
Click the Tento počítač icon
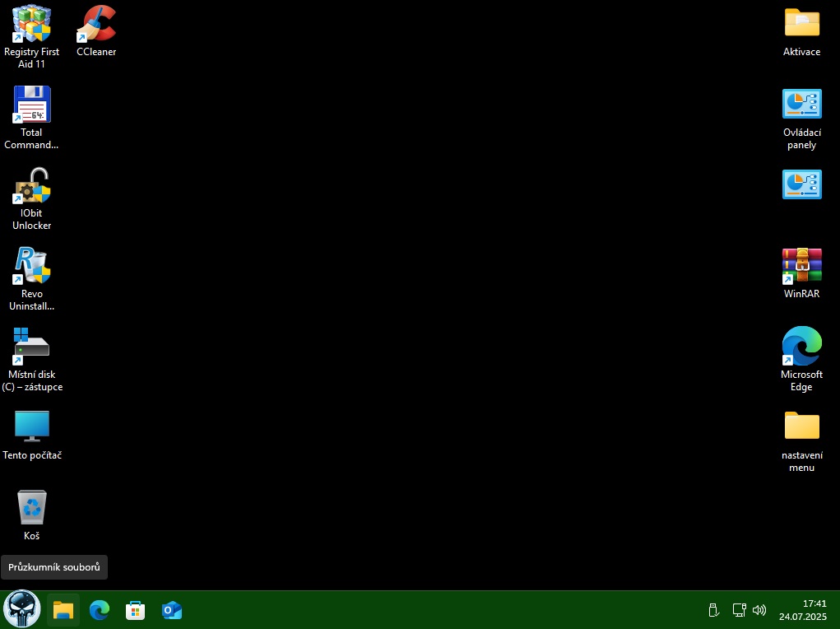[x=32, y=427]
